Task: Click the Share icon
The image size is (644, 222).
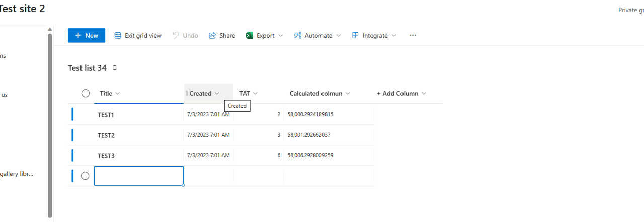Action: (x=212, y=36)
